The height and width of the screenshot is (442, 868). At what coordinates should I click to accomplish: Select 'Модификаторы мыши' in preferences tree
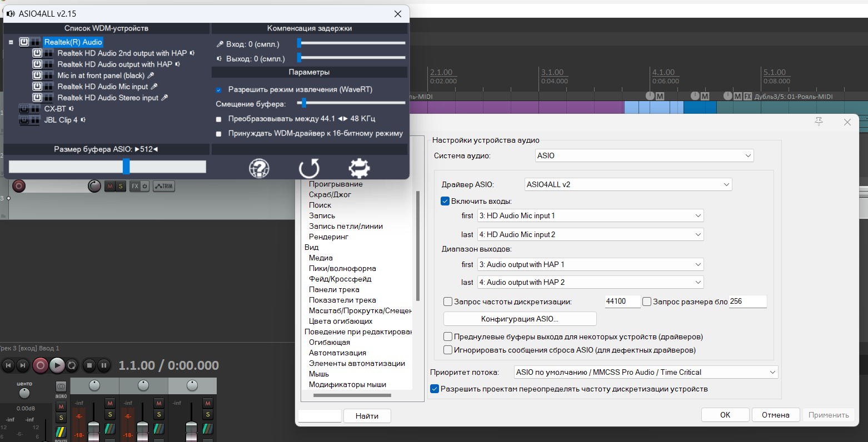click(347, 384)
